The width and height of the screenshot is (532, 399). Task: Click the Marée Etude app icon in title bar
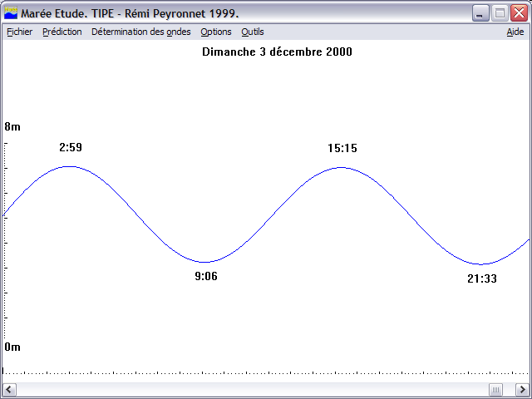point(11,13)
